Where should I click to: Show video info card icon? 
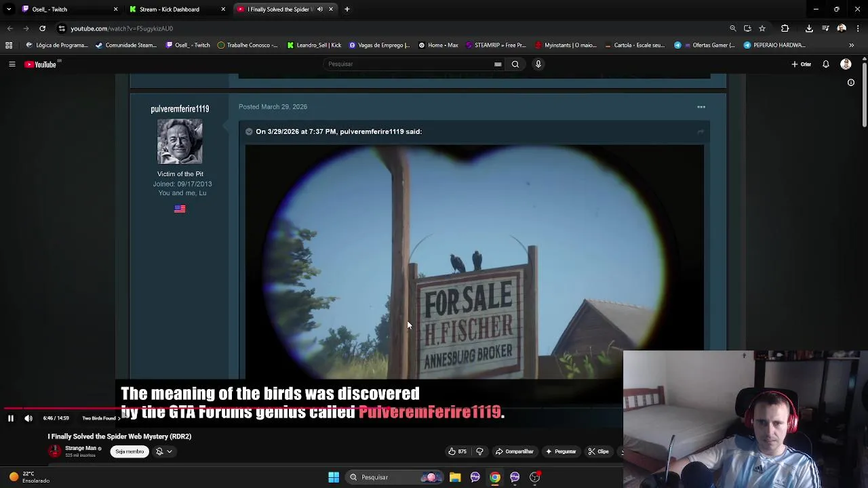pyautogui.click(x=851, y=83)
